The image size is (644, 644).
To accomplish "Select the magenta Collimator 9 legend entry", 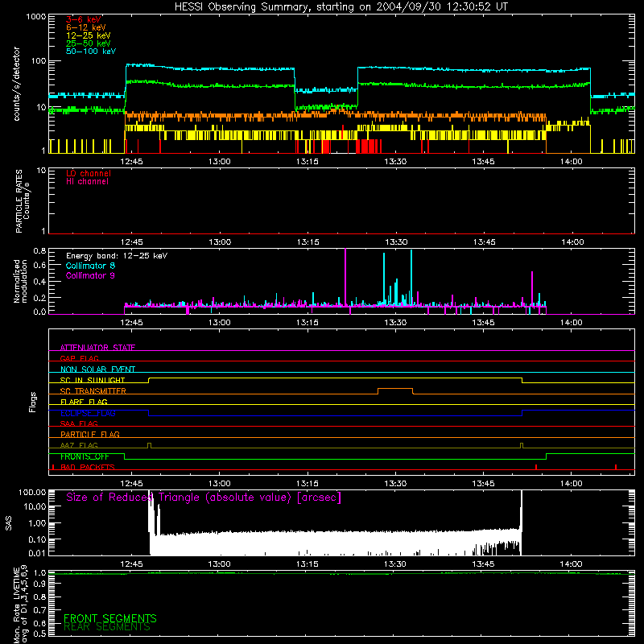I will coord(90,275).
